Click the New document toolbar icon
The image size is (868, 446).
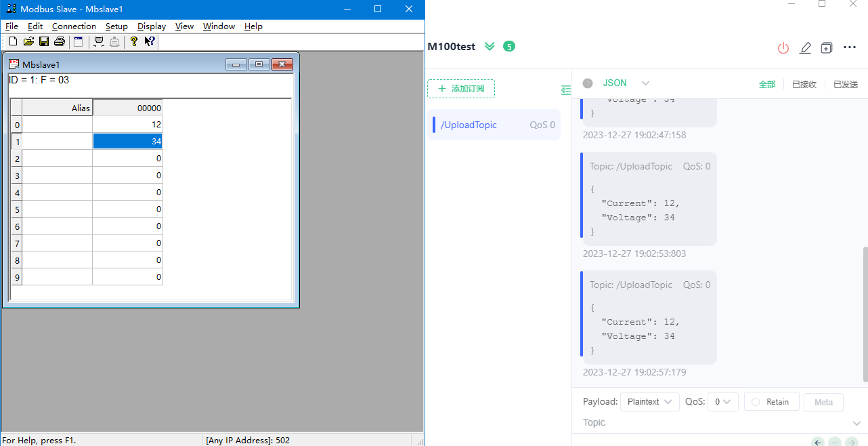click(13, 42)
